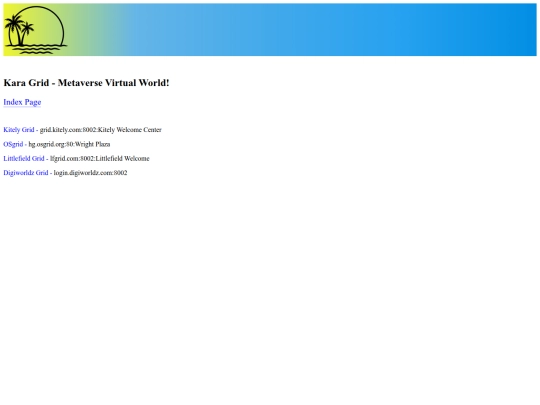Open the Index Page link
540x405 pixels.
[x=22, y=102]
